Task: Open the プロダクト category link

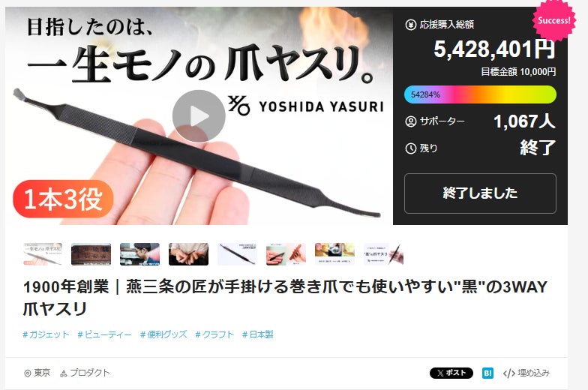Action: coord(85,373)
